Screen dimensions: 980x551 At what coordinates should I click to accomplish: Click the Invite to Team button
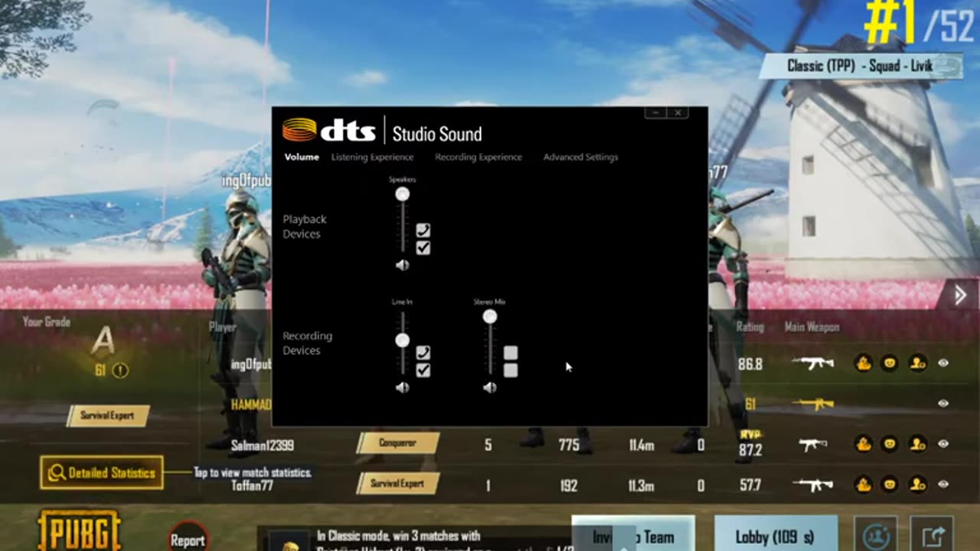pos(633,536)
